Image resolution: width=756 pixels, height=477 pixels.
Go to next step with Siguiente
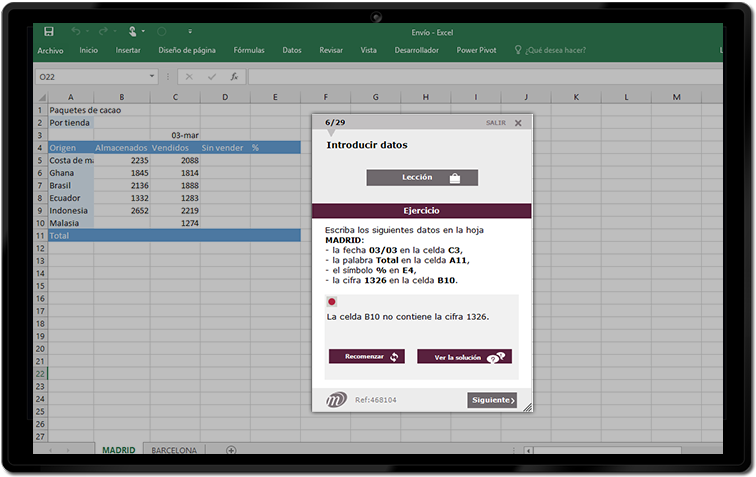click(x=492, y=400)
